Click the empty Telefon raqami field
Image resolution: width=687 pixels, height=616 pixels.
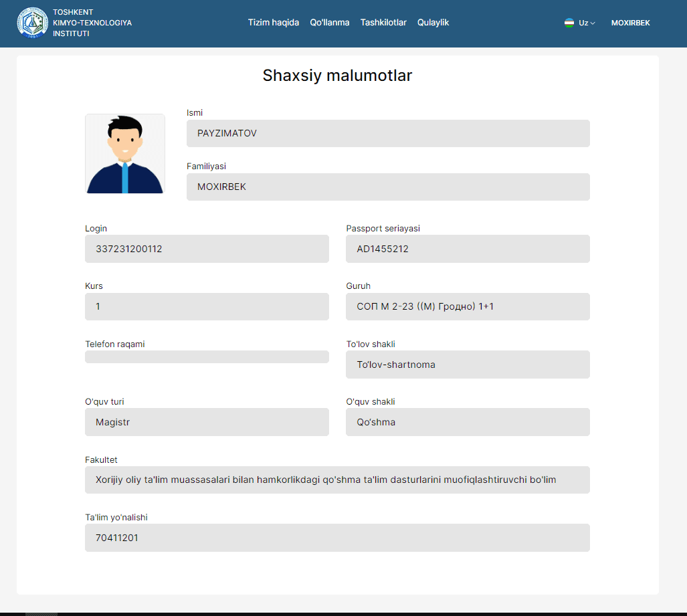point(207,356)
